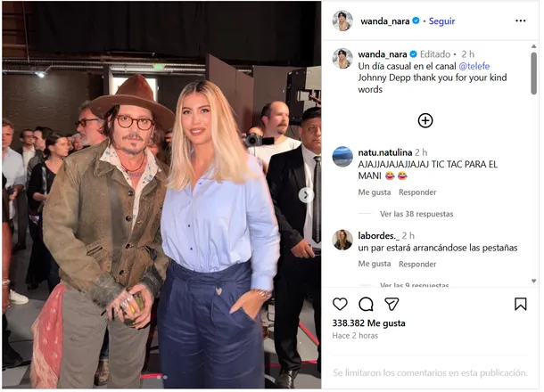Click the verified badge next to wanda_nara header

(x=416, y=20)
